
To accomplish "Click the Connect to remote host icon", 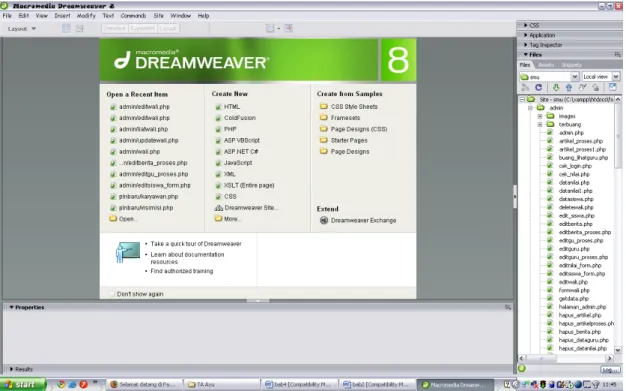I will [x=525, y=87].
